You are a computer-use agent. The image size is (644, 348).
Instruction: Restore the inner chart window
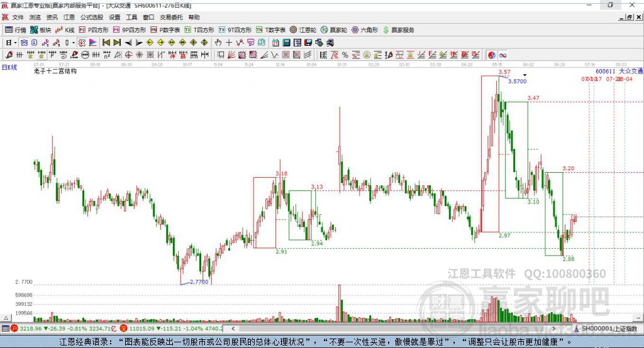pyautogui.click(x=630, y=17)
